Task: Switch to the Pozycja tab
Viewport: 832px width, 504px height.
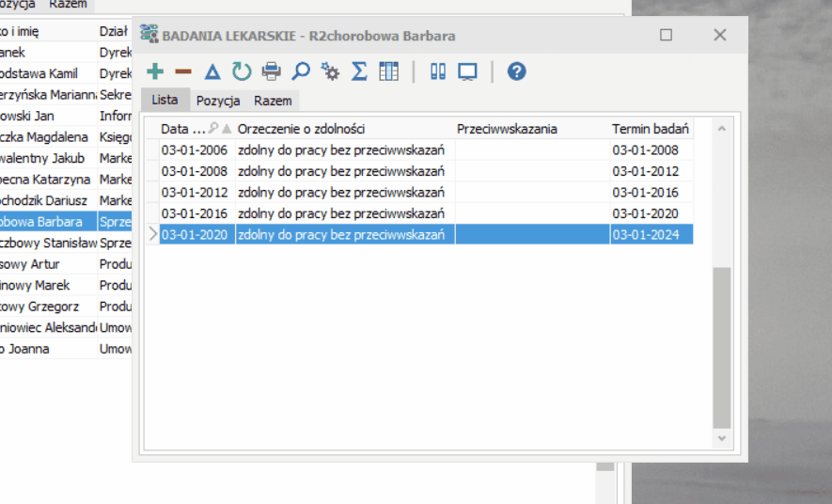Action: pyautogui.click(x=218, y=101)
